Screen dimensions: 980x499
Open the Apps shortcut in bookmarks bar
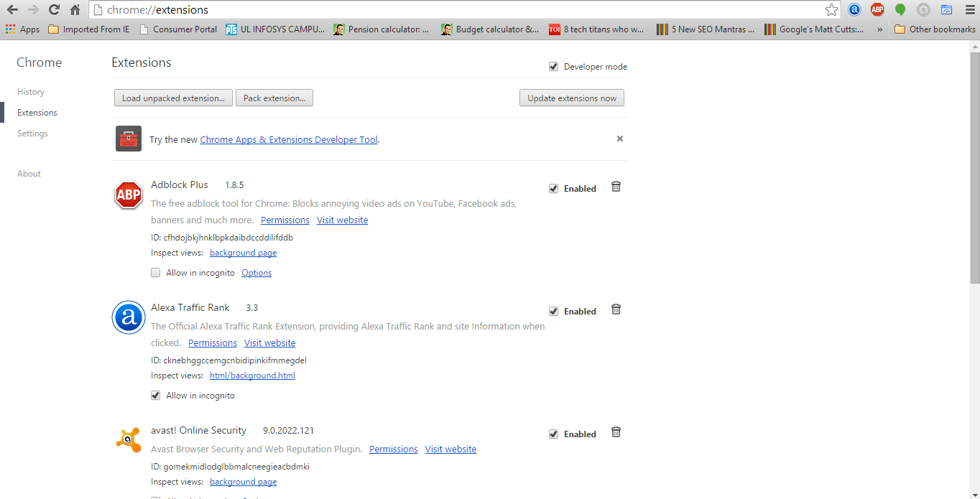pyautogui.click(x=22, y=29)
